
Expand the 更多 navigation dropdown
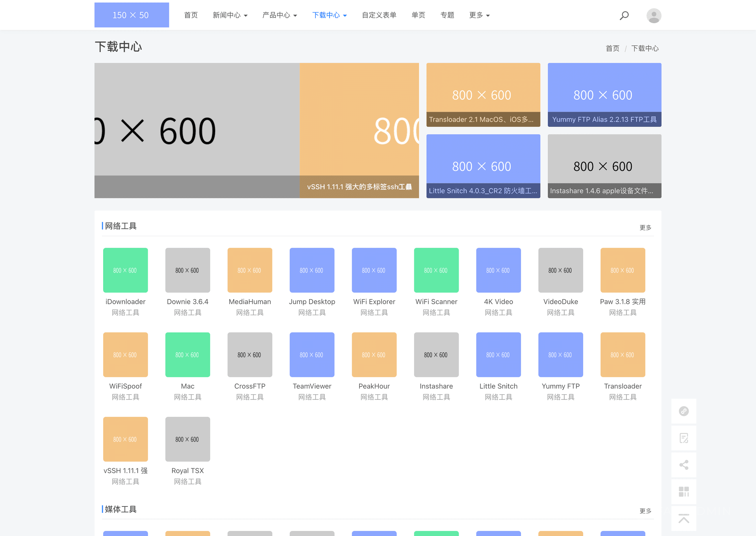[x=479, y=15]
